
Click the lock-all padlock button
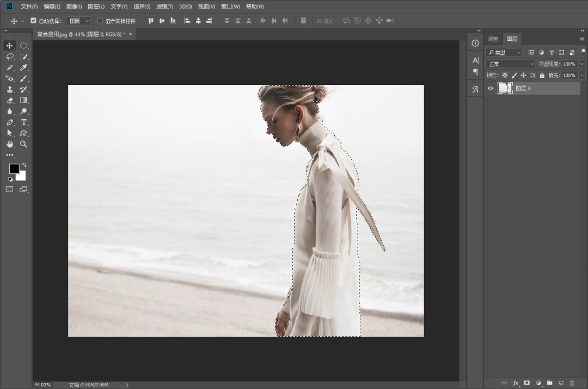coord(542,75)
